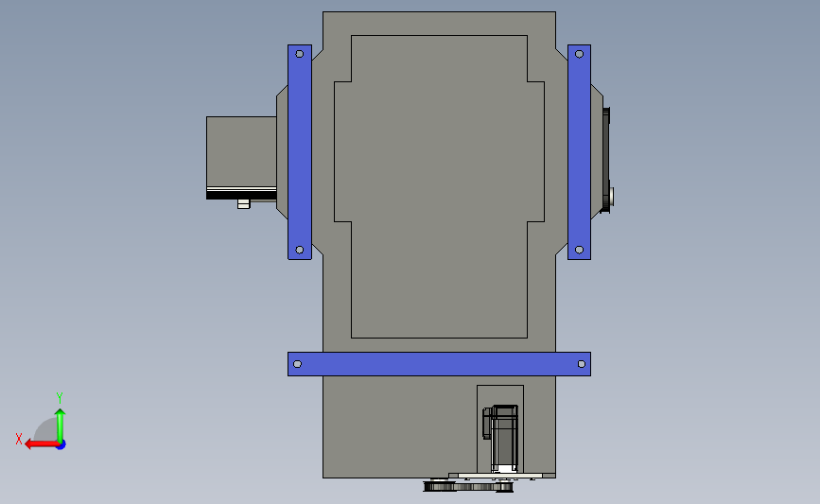
Task: Click the right hole of horizontal crossbar
Action: point(582,364)
